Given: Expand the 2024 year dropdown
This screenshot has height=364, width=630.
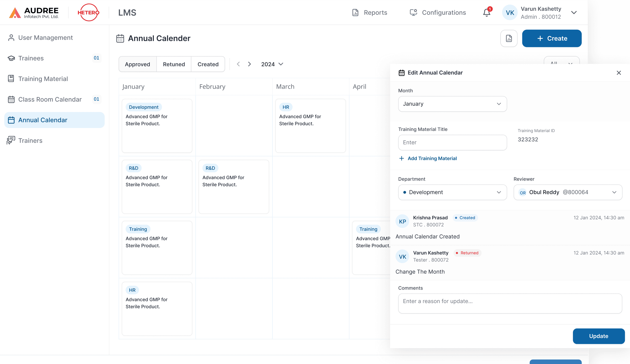Looking at the screenshot, I should click(x=272, y=64).
